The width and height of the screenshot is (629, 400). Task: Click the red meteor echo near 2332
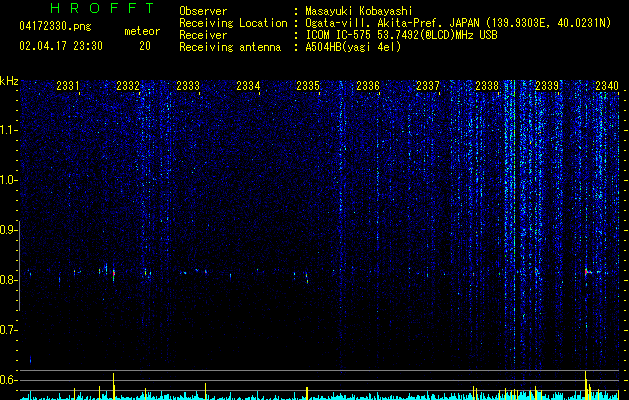tap(114, 275)
